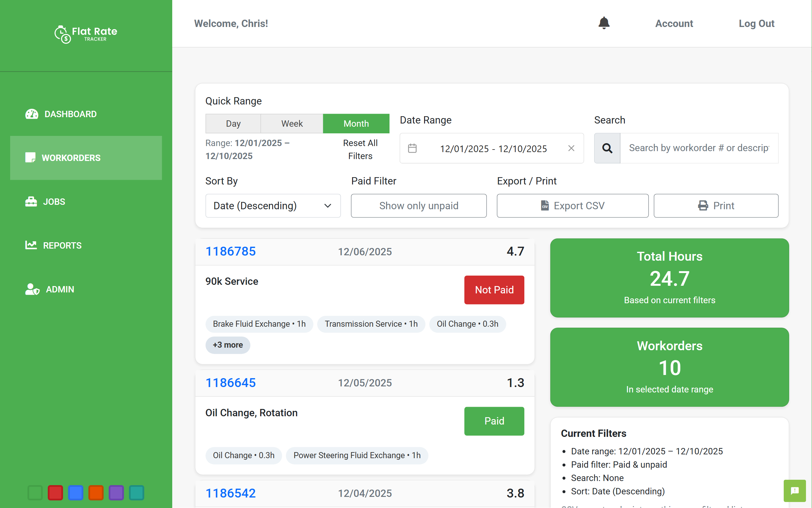The width and height of the screenshot is (812, 508).
Task: Select the teal theme swatch
Action: (137, 492)
